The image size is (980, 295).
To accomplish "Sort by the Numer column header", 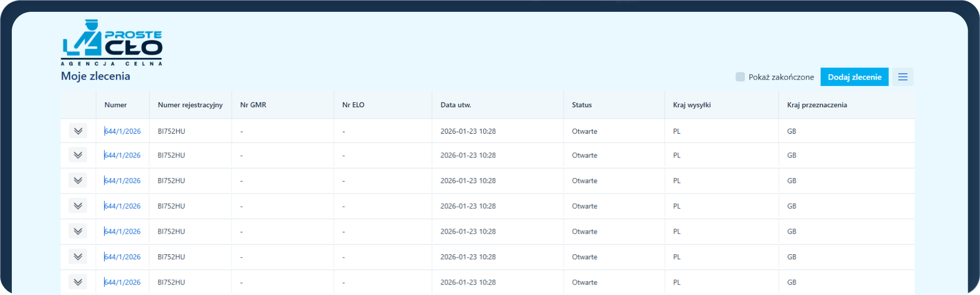I will [116, 105].
